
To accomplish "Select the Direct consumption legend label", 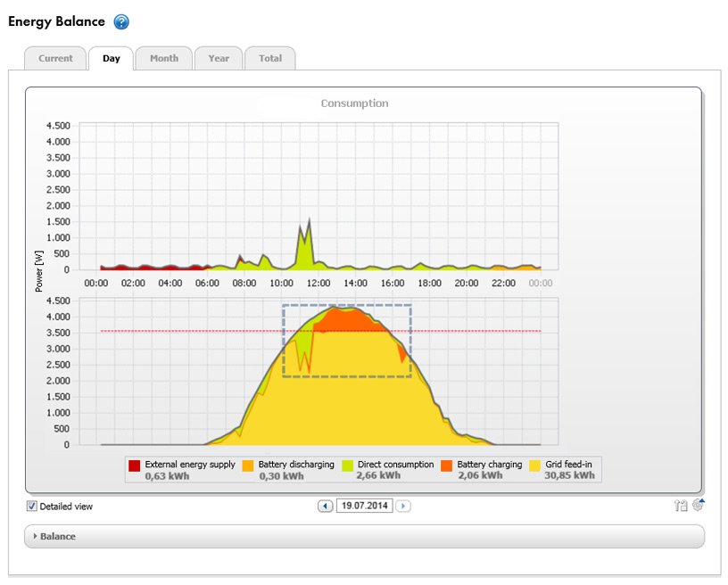I will coord(395,465).
